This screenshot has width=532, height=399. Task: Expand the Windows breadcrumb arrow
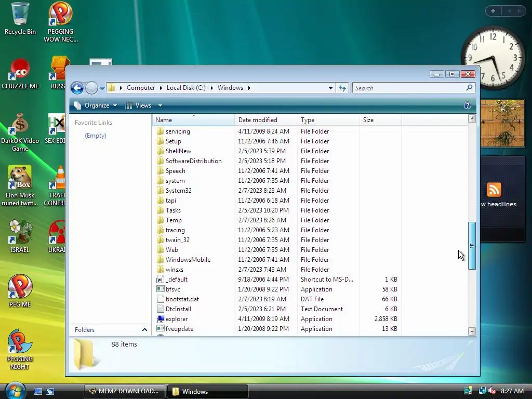[249, 88]
